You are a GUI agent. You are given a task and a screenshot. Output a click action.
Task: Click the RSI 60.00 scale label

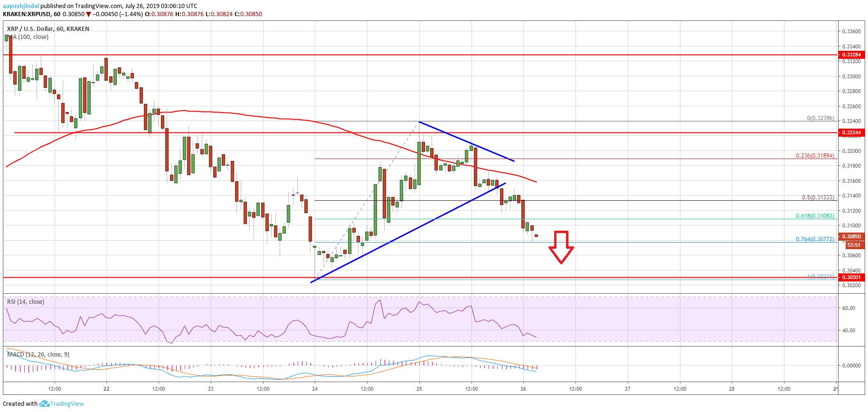point(849,308)
